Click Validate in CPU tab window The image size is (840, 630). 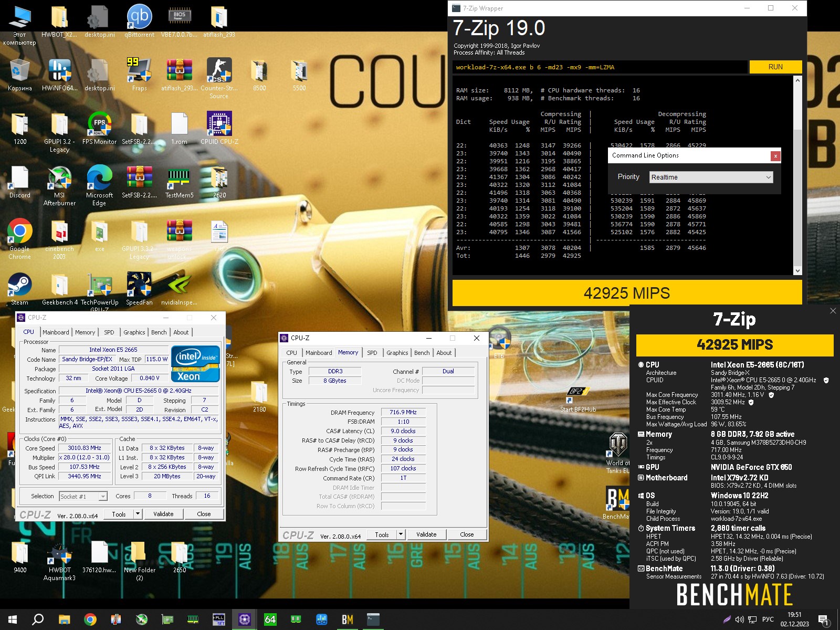point(163,514)
